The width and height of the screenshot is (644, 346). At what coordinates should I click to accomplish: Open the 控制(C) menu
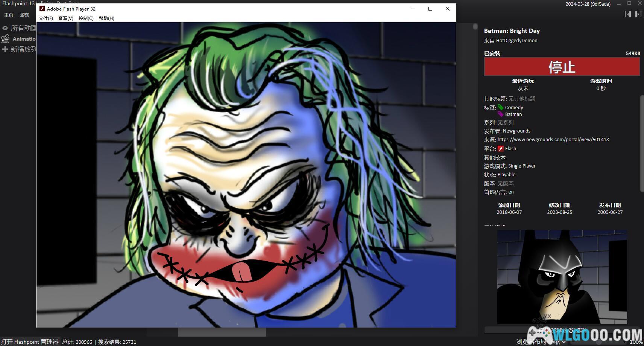(86, 18)
